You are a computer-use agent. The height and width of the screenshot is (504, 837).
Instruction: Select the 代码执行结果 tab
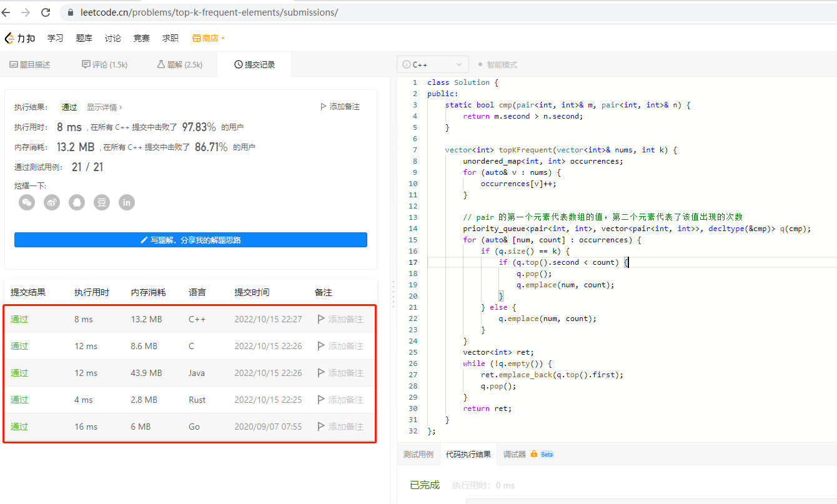(468, 454)
